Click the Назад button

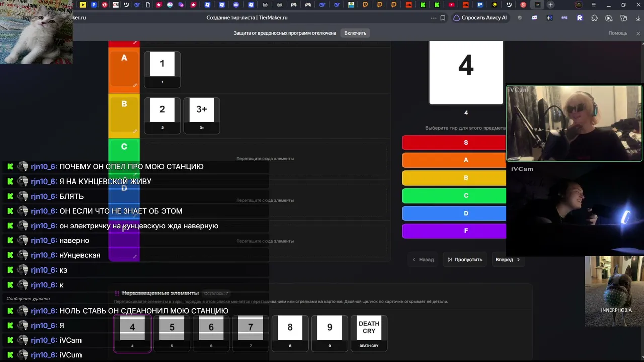(x=423, y=260)
